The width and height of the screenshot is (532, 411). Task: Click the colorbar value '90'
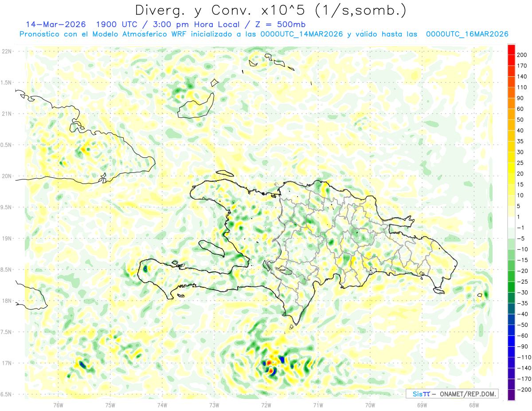pyautogui.click(x=521, y=98)
